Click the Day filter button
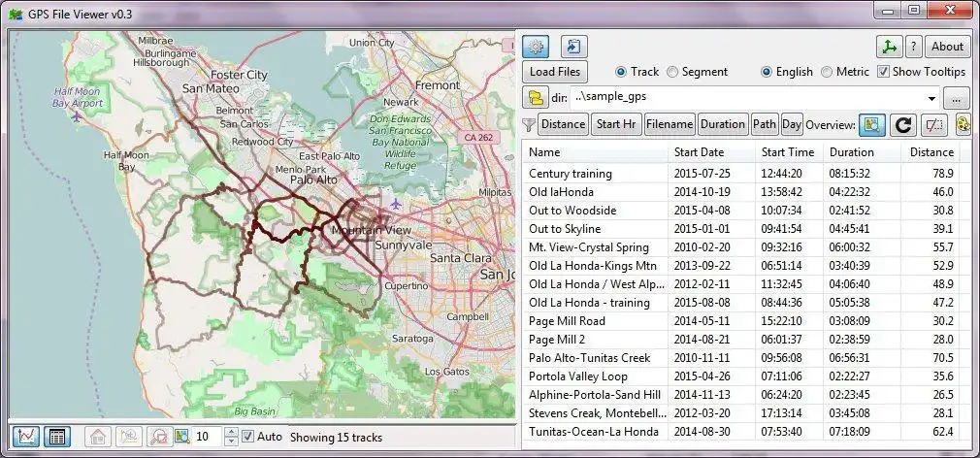Screen dimensions: 980x458 (x=791, y=124)
